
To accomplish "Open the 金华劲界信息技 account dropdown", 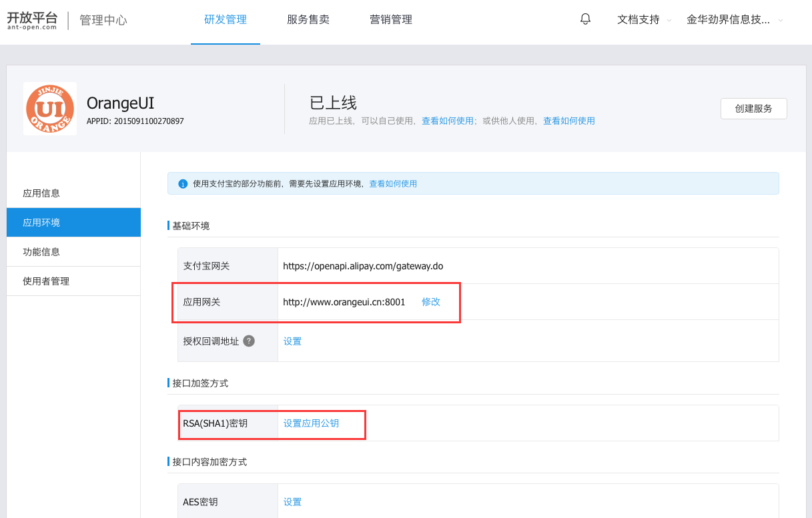I will pos(734,20).
